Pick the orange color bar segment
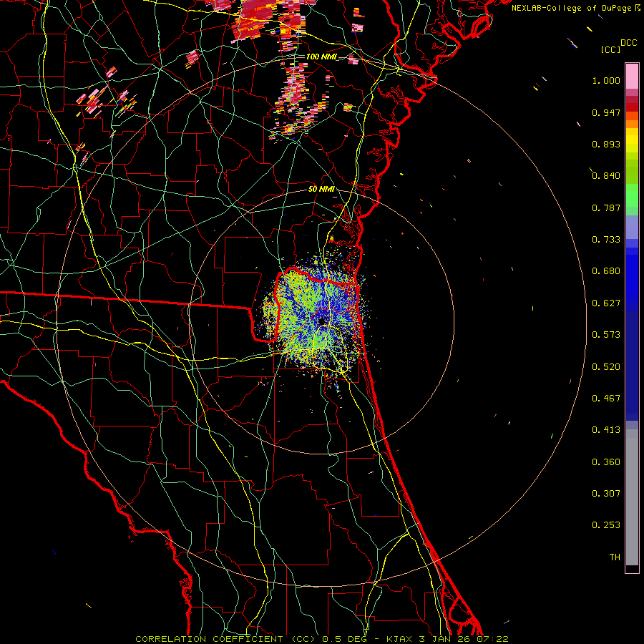The image size is (644, 644). 632,124
